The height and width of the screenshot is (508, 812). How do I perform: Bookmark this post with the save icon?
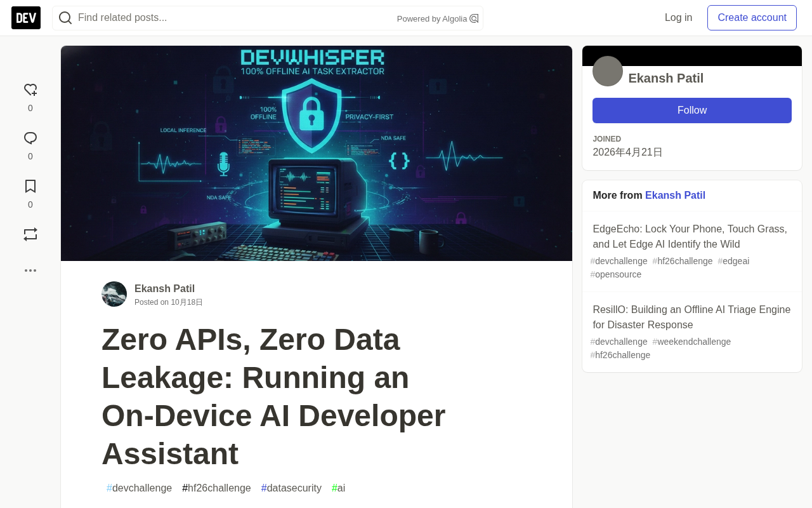[x=30, y=186]
